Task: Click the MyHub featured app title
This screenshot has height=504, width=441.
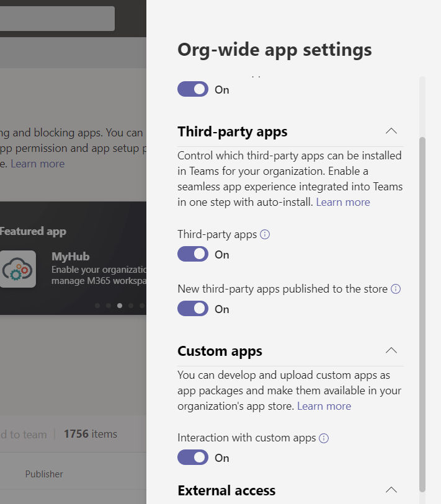Action: click(x=71, y=257)
